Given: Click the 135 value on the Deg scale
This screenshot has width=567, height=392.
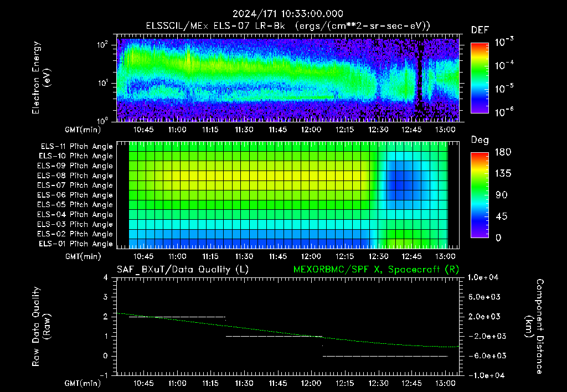Looking at the screenshot, I should 503,174.
